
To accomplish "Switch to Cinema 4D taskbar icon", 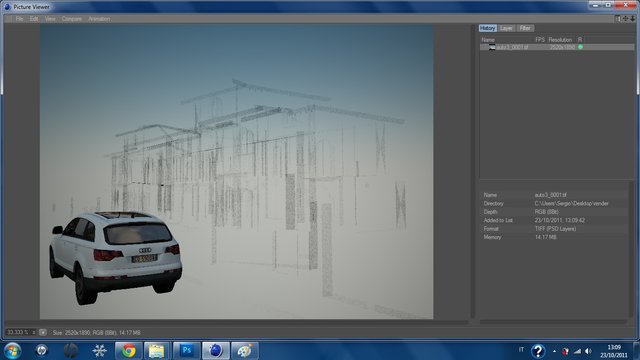I will (216, 351).
